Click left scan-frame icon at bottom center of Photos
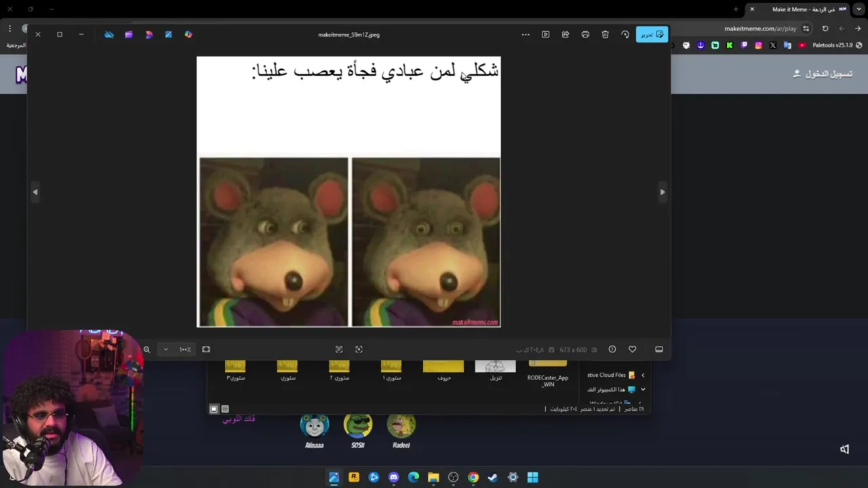Screen dimensions: 868x488 (x=339, y=350)
